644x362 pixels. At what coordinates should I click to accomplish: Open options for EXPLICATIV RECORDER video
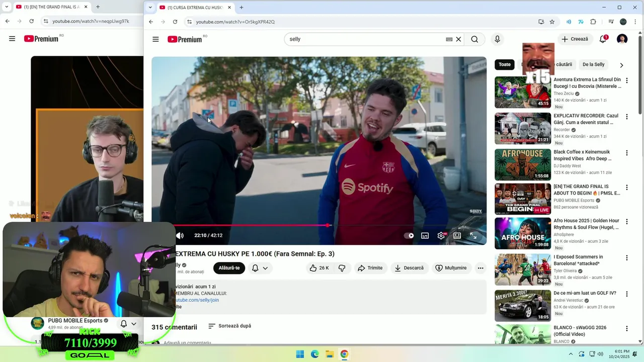click(x=626, y=117)
